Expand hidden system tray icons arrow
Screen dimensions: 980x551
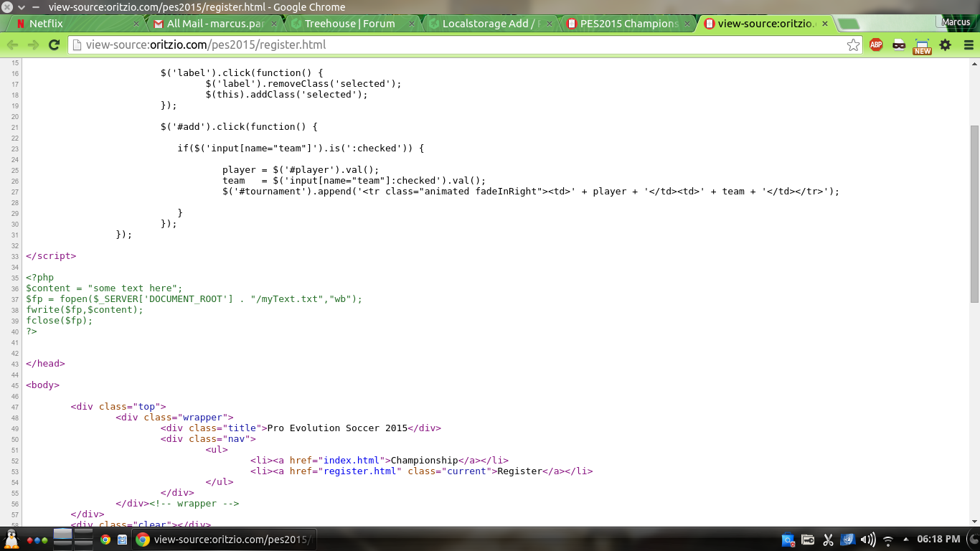coord(906,540)
